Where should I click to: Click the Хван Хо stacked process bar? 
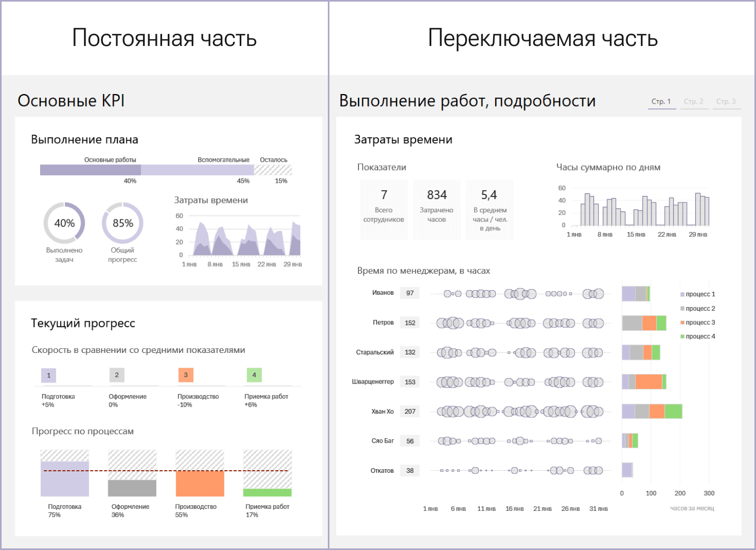coord(652,411)
